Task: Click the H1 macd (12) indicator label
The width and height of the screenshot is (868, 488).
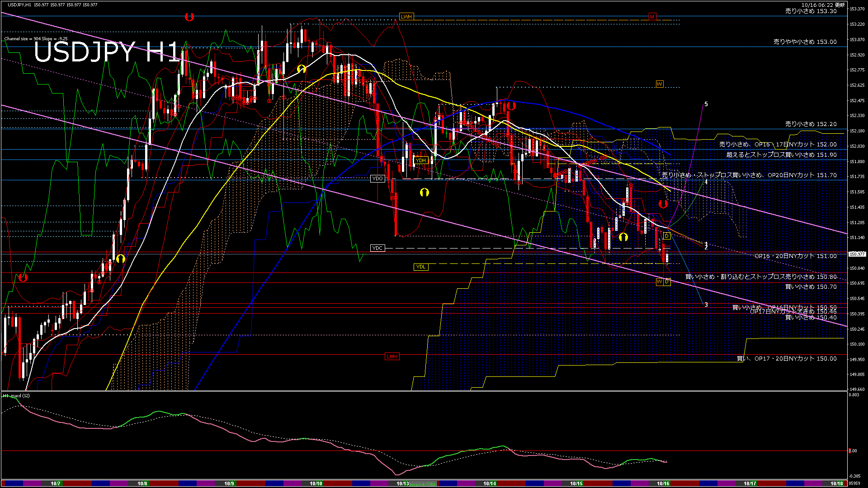Action: pyautogui.click(x=17, y=396)
